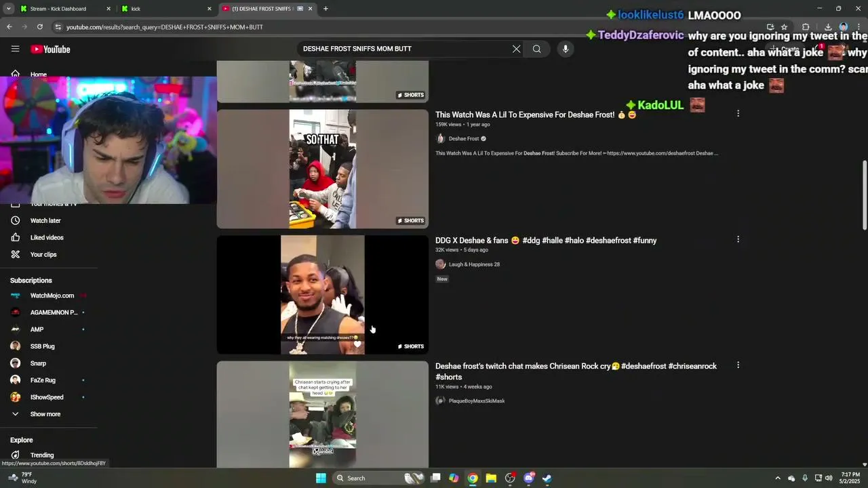
Task: Open the Windows Start menu
Action: pyautogui.click(x=321, y=478)
